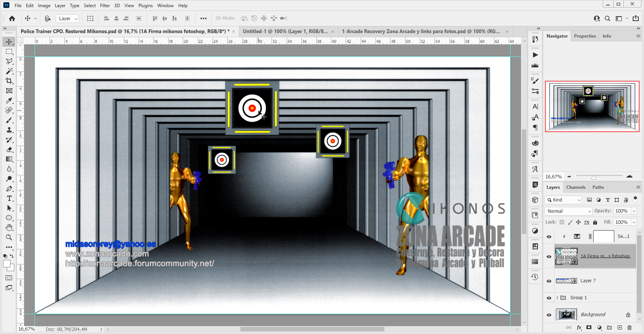Select the Ellipse shape tool
This screenshot has height=334, width=644.
coord(9,218)
